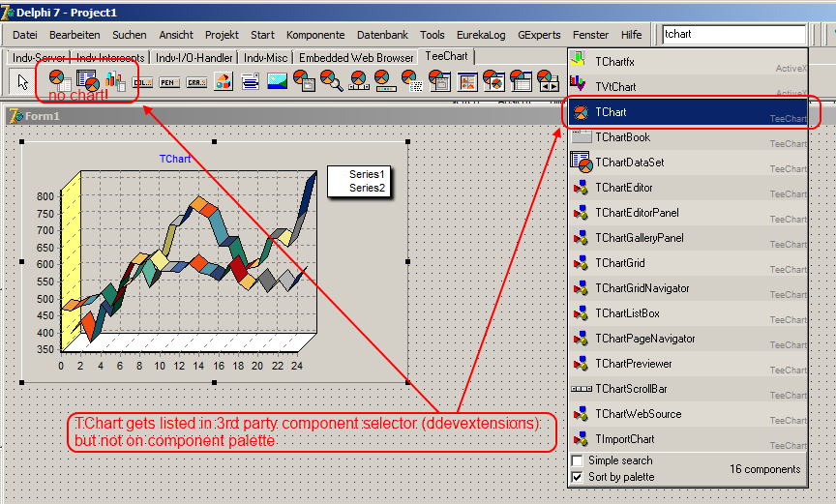
Task: Choose the highlighted TChart list entry
Action: (688, 112)
